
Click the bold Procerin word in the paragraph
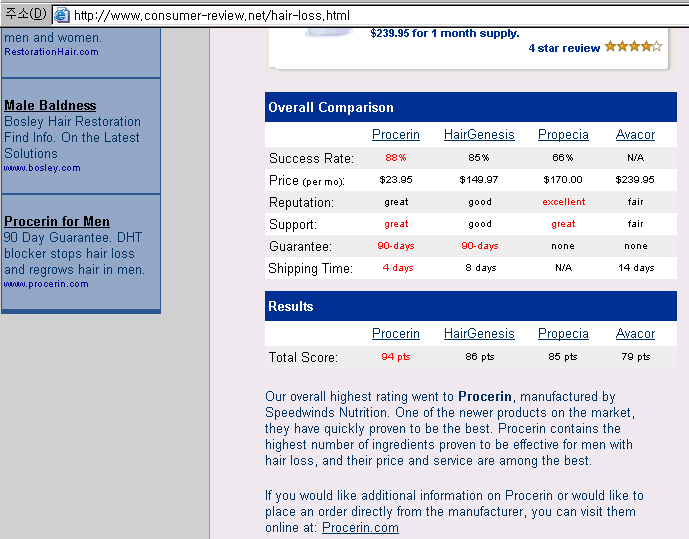pyautogui.click(x=485, y=396)
